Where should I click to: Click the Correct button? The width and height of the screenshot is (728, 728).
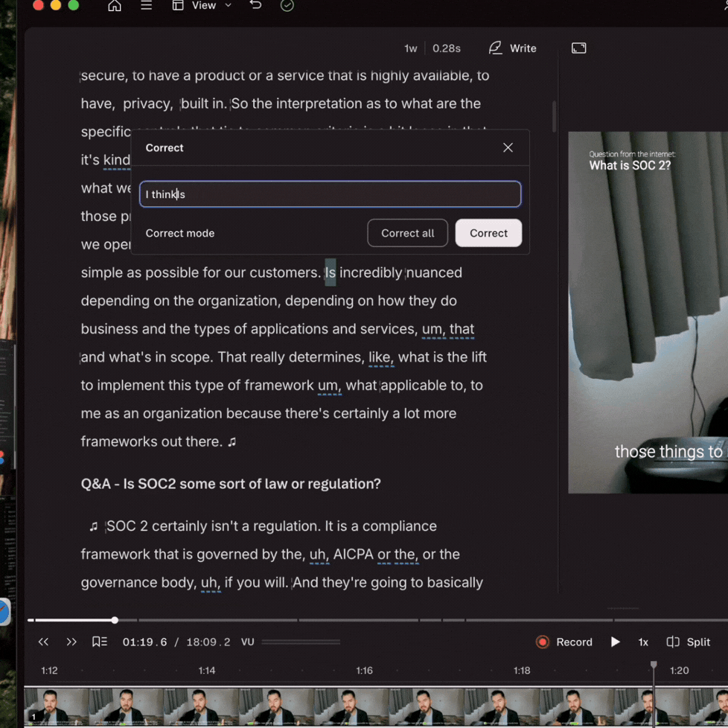[488, 233]
